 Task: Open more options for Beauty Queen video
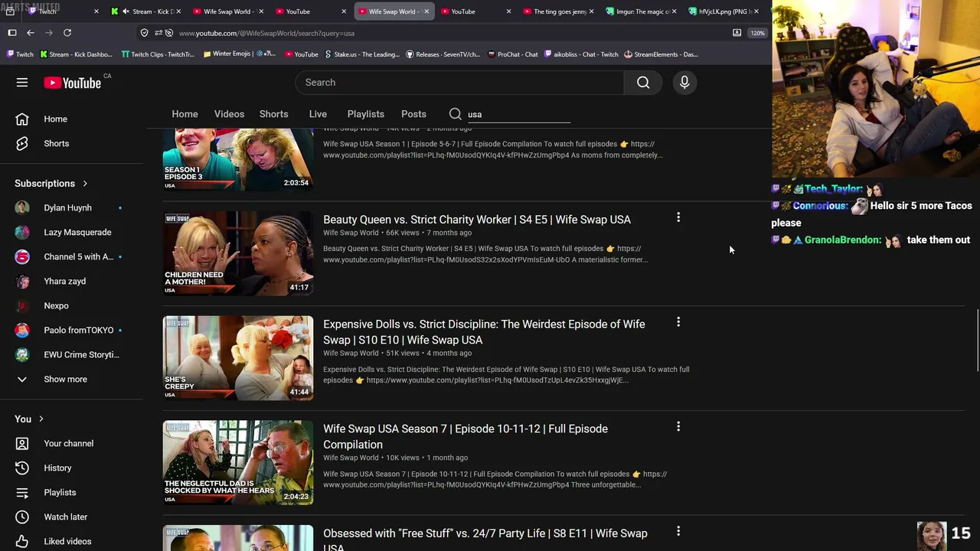click(678, 218)
